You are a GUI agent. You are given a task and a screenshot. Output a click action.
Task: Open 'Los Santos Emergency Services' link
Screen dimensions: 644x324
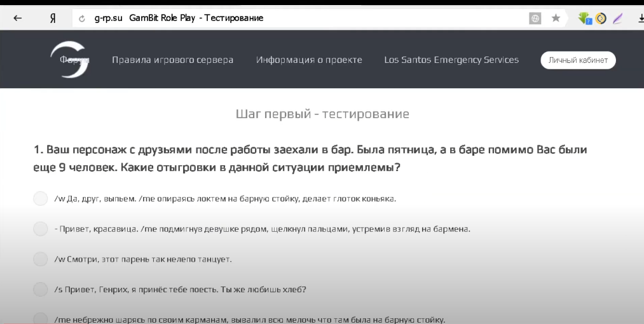click(x=451, y=60)
